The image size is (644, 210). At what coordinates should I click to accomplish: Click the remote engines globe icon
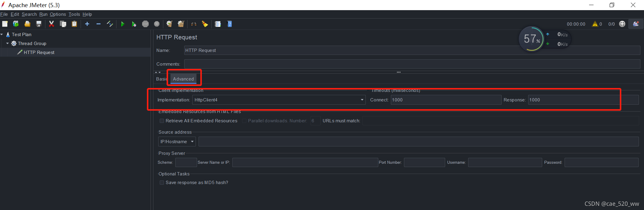click(622, 24)
